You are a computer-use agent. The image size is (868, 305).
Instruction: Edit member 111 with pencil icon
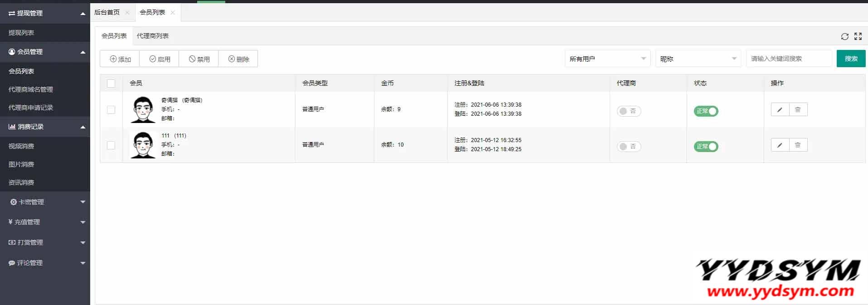point(780,145)
